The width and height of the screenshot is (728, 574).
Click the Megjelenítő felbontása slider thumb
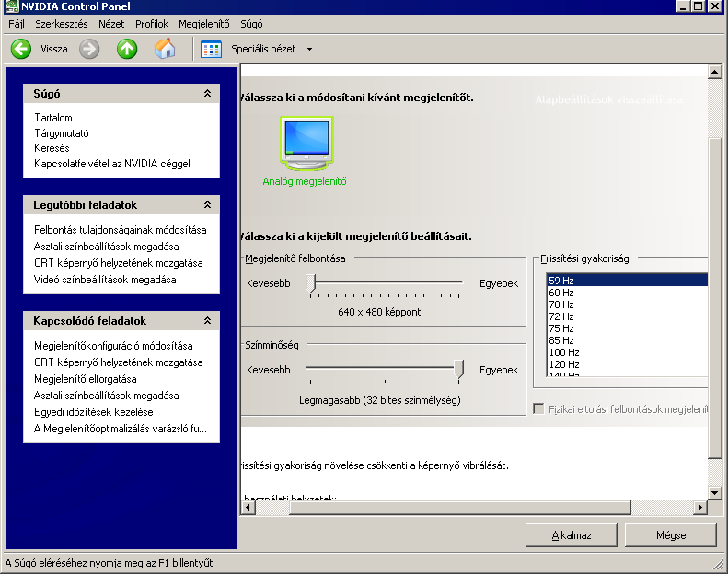310,283
